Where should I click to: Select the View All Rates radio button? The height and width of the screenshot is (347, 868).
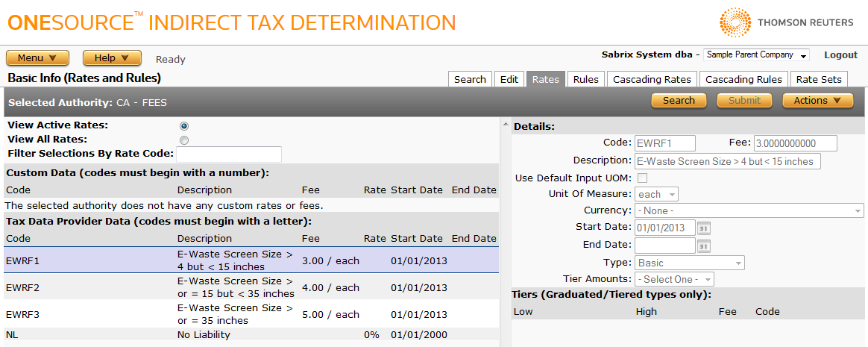point(184,140)
